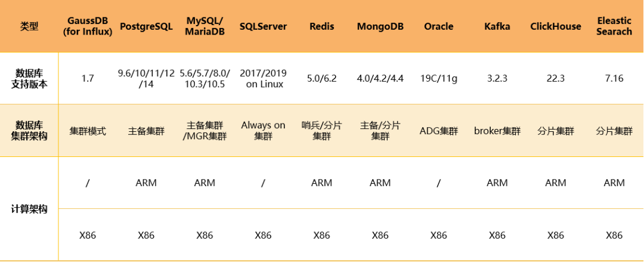Select the MongoDB header cell

point(380,27)
